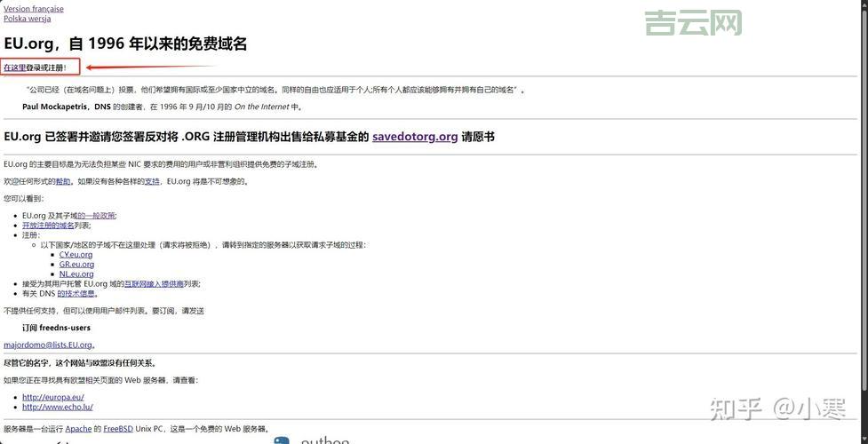Click the majordomo@lists.EU.org email link
This screenshot has width=868, height=444.
[x=48, y=345]
